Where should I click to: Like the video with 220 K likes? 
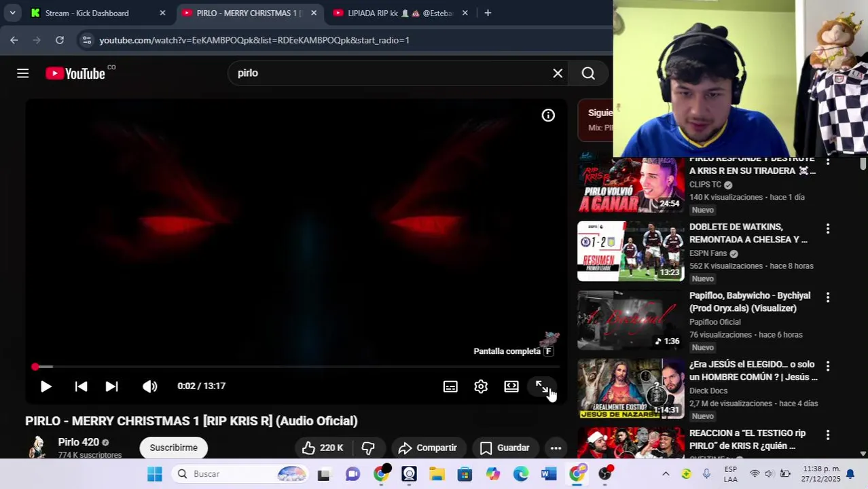323,448
